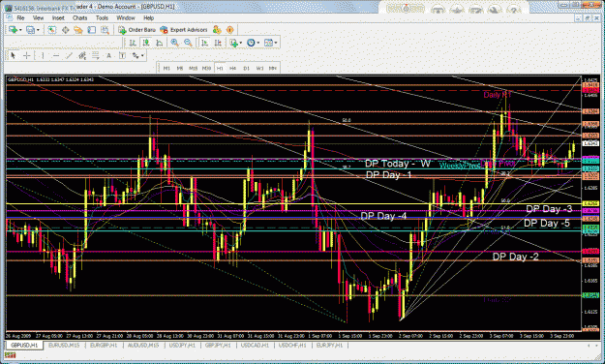The width and height of the screenshot is (605, 364).
Task: Select the Trendline drawing tool
Action: tap(69, 56)
